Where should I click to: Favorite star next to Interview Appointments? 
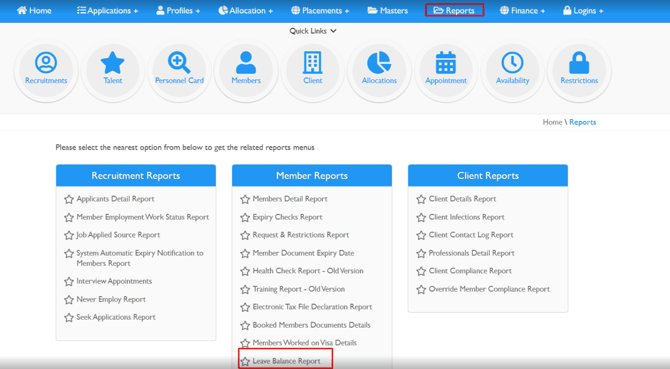point(69,281)
